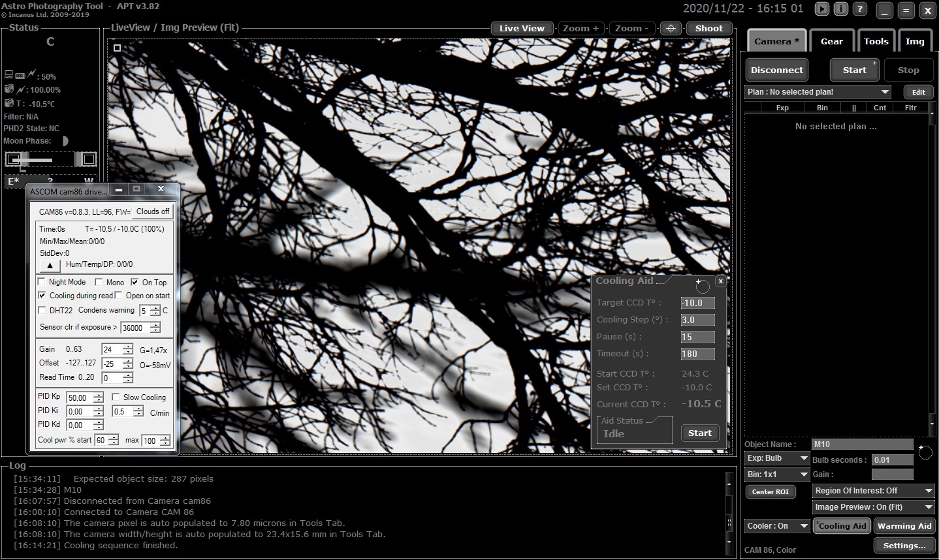Open the info icon in title bar

[841, 9]
